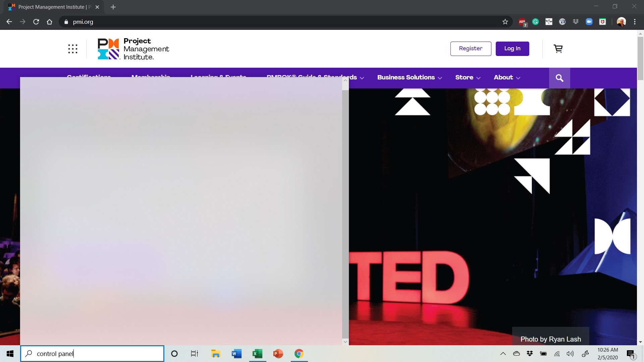
Task: Bookmark this page with the star
Action: 505,22
